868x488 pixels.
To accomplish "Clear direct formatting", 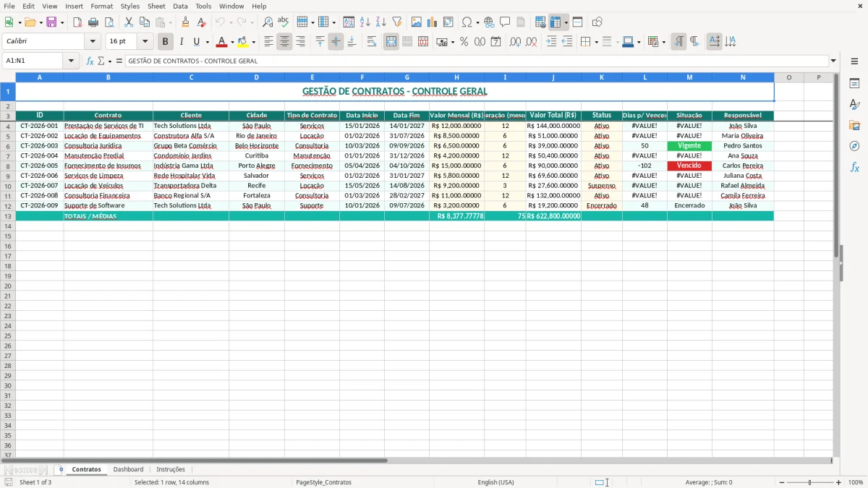I will click(202, 22).
